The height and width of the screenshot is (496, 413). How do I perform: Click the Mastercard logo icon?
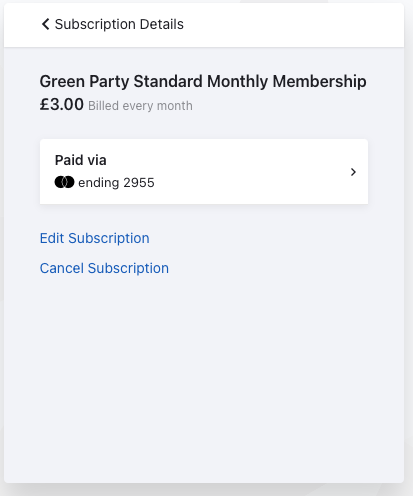pyautogui.click(x=64, y=182)
